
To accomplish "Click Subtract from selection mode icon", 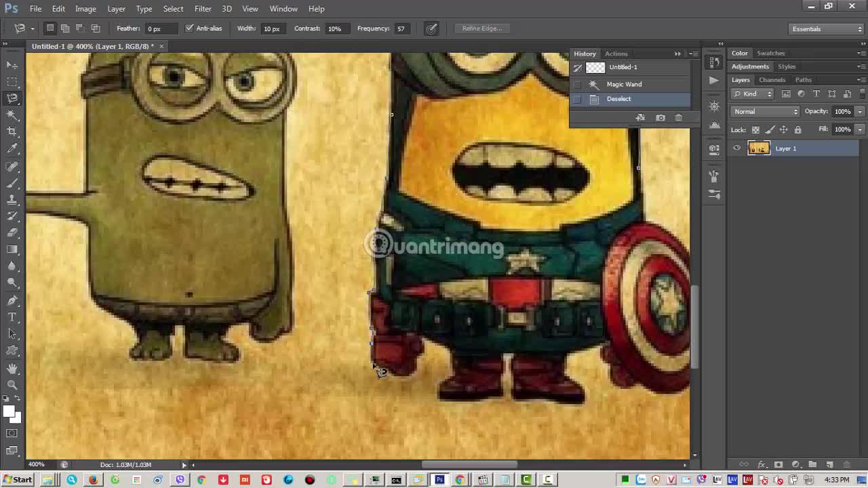I will tap(80, 28).
